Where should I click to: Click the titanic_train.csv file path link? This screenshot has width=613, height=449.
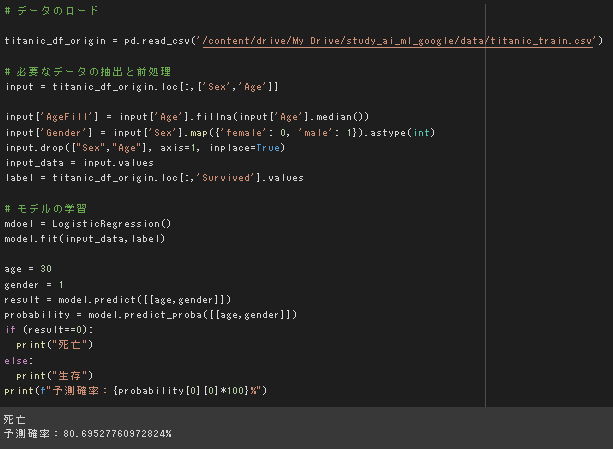(x=398, y=41)
